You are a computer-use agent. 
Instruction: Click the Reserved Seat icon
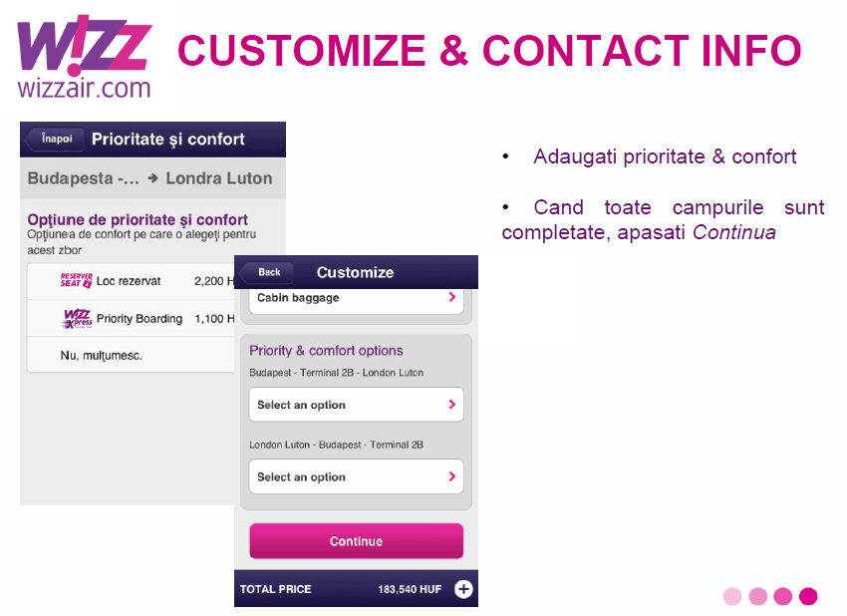76,281
